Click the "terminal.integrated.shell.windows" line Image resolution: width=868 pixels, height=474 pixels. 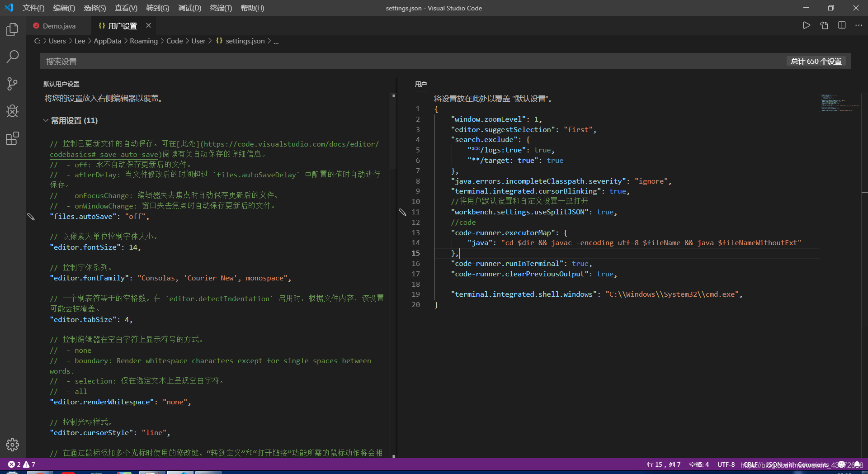tap(597, 294)
